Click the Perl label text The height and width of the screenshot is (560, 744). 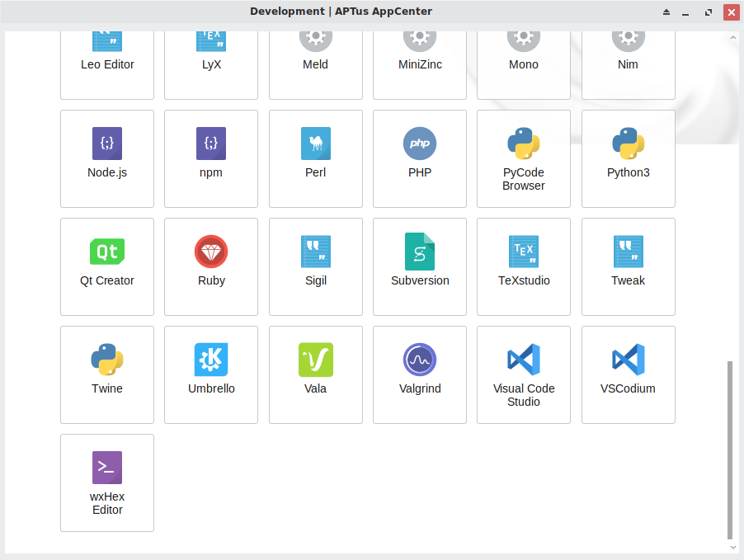click(316, 172)
